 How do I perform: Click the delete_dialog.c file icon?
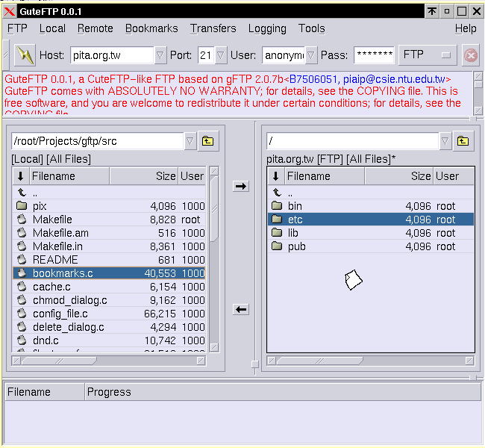[22, 326]
